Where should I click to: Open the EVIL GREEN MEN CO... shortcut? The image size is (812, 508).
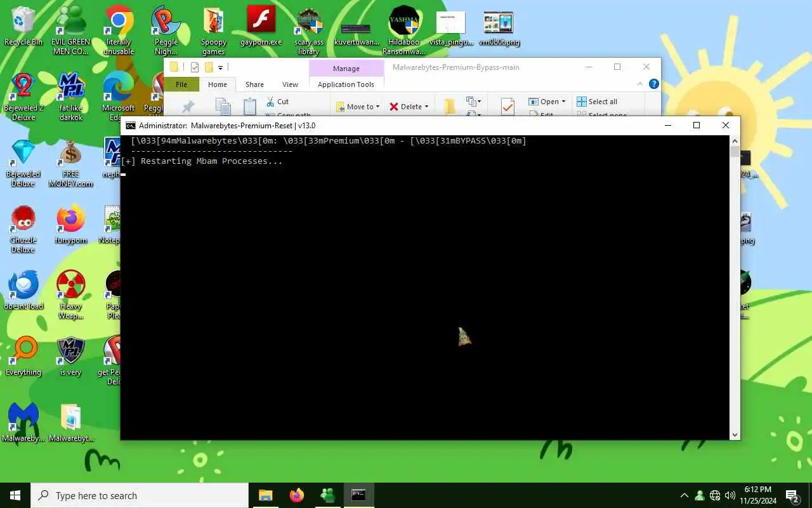coord(70,30)
